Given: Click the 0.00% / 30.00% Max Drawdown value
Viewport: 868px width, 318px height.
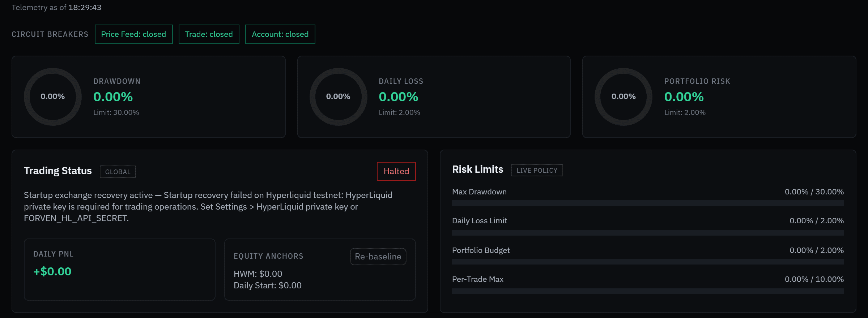Looking at the screenshot, I should click(814, 192).
